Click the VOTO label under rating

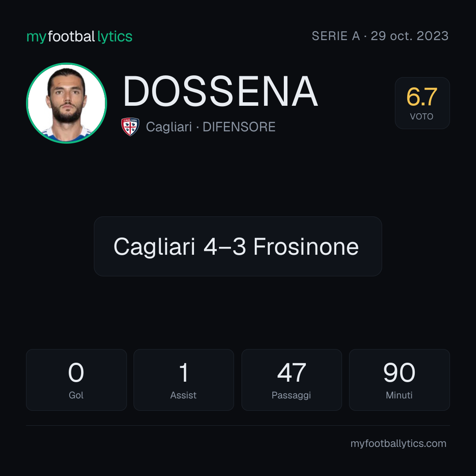(422, 116)
